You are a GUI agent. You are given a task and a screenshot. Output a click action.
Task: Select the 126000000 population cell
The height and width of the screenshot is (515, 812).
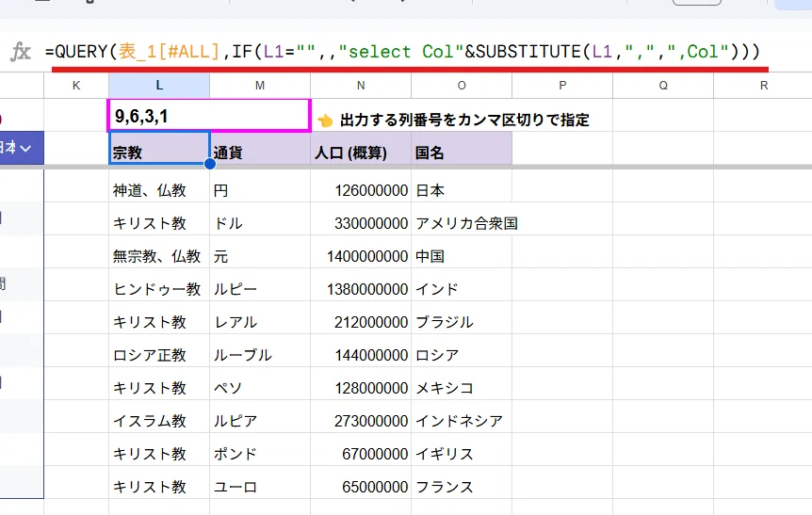361,185
